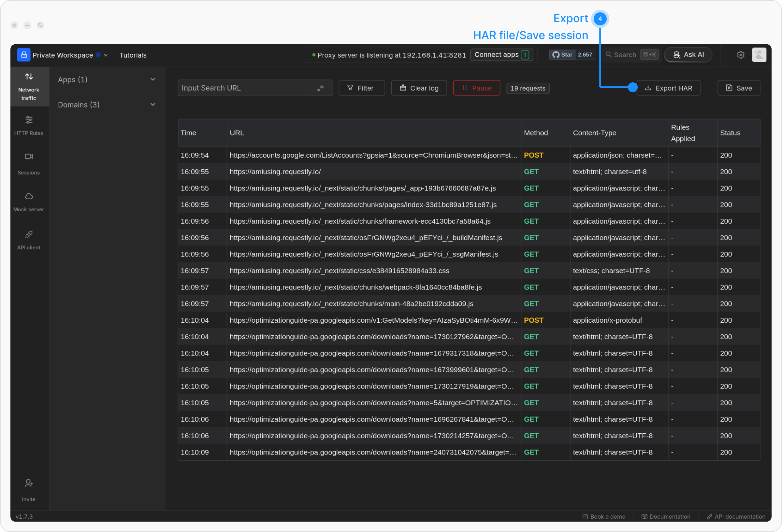Open the settings gear icon

pyautogui.click(x=740, y=55)
